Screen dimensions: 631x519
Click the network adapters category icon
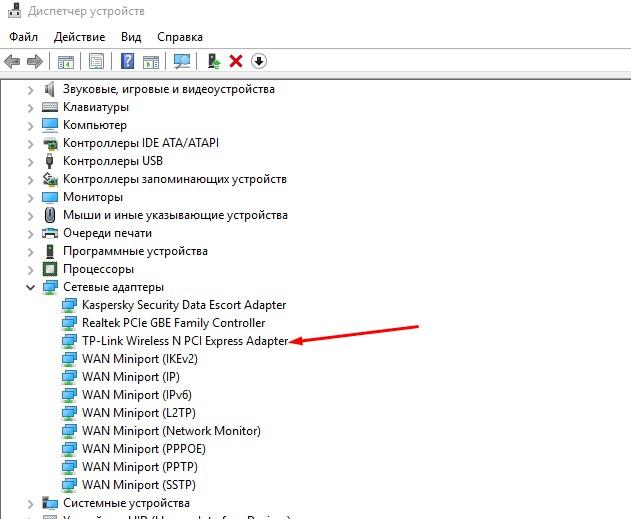[50, 287]
